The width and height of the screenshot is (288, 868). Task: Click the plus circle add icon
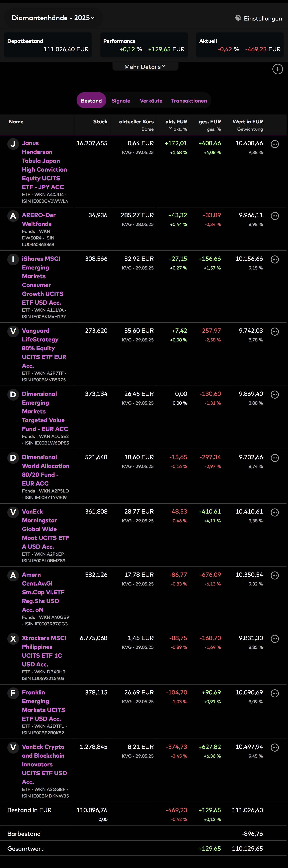[277, 69]
